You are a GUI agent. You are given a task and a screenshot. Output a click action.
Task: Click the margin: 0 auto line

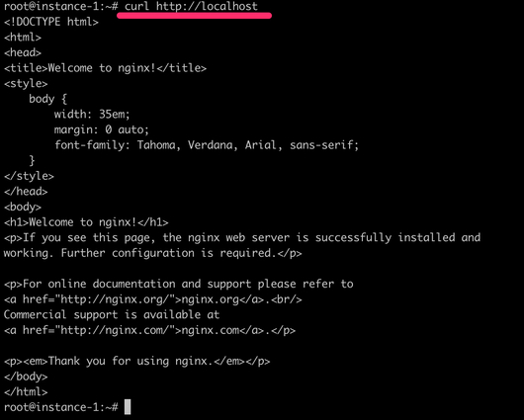[x=101, y=129]
